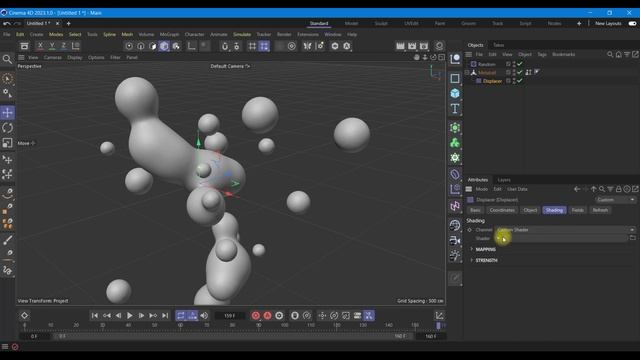
Task: Toggle playback sound speaker icon
Action: point(204,316)
